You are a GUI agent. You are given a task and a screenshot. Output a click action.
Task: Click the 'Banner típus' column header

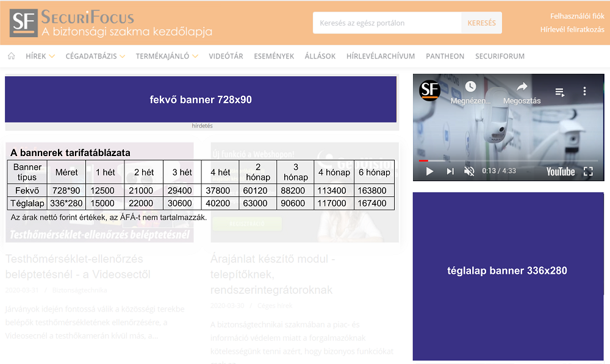(27, 172)
